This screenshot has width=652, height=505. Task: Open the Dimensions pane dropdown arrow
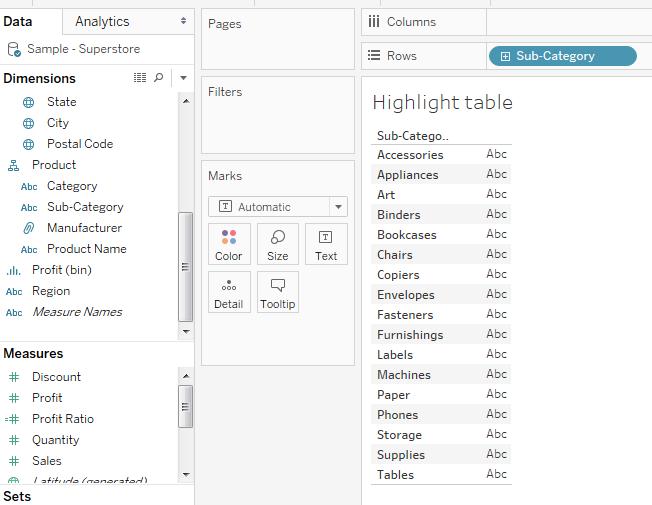184,78
